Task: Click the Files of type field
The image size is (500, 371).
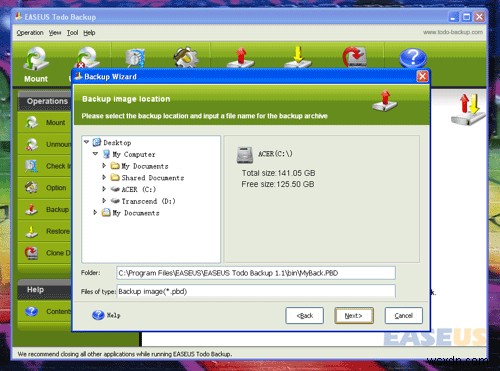Action: coord(256,291)
